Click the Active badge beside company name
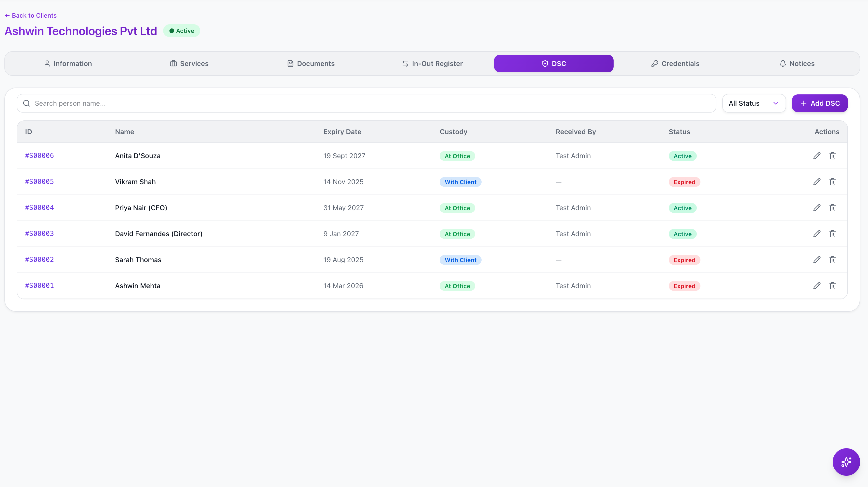The image size is (868, 487). coord(182,31)
